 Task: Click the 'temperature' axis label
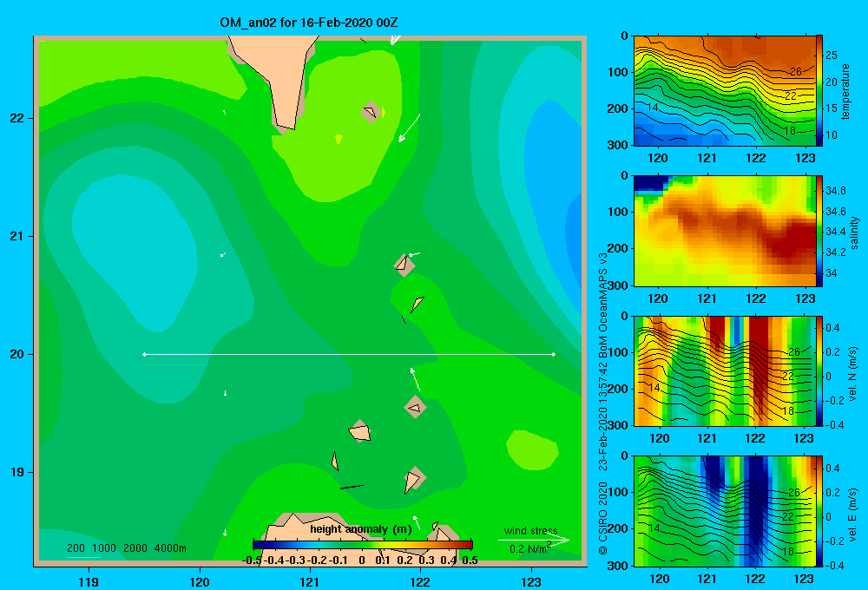(845, 91)
